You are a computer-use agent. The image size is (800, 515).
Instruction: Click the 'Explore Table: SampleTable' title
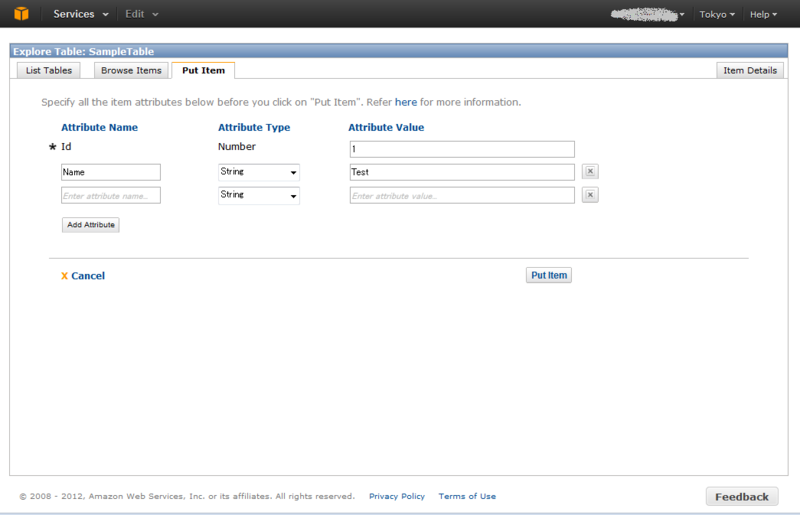click(84, 52)
